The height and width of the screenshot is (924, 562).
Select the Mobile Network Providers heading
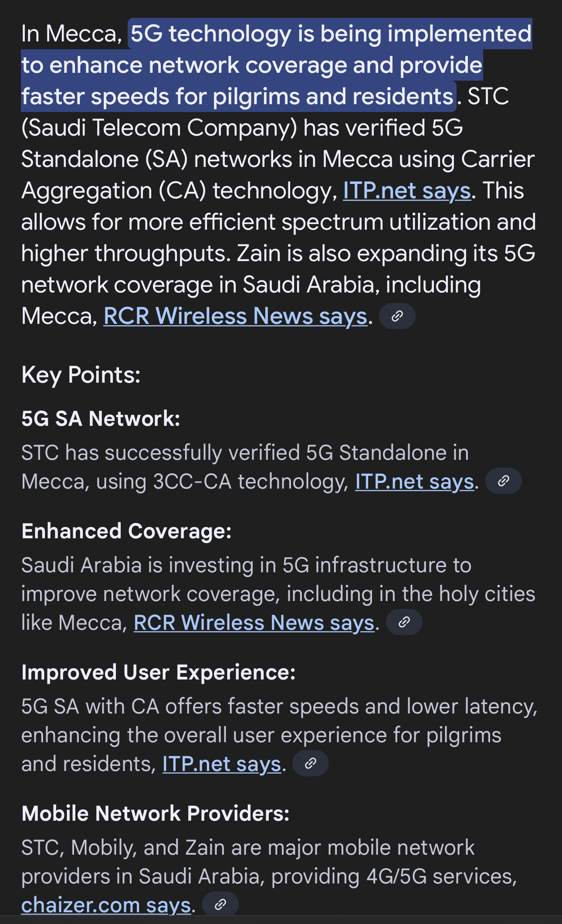coord(156,814)
